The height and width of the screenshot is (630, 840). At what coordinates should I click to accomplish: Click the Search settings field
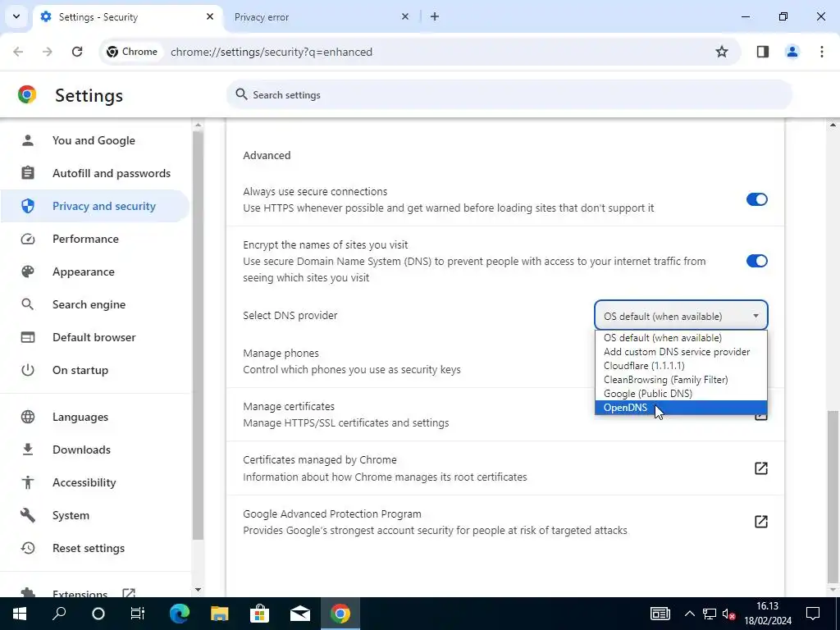509,95
